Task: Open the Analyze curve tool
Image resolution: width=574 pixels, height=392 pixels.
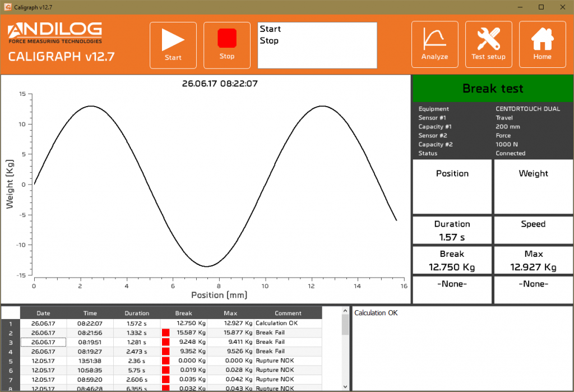Action: pos(434,45)
